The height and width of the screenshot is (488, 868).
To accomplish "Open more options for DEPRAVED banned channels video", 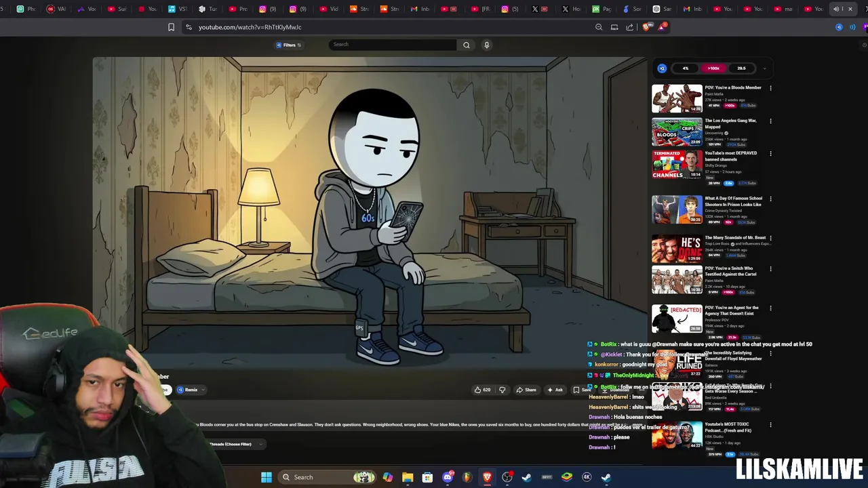I will (770, 154).
